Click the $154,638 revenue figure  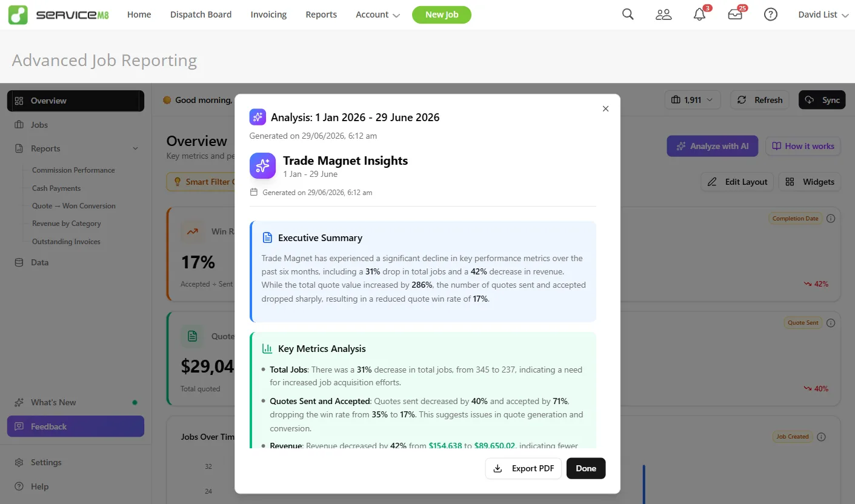[445, 446]
